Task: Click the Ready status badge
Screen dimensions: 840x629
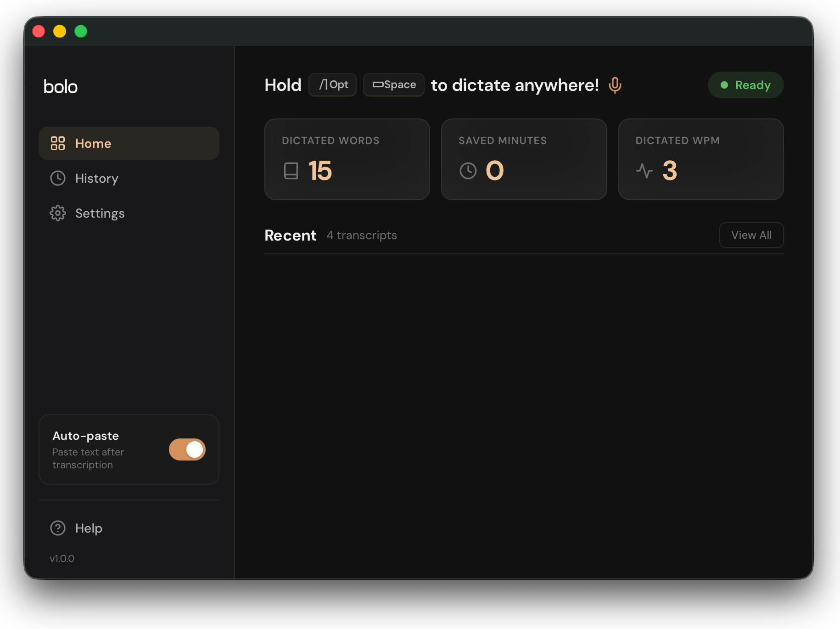Action: (x=745, y=85)
